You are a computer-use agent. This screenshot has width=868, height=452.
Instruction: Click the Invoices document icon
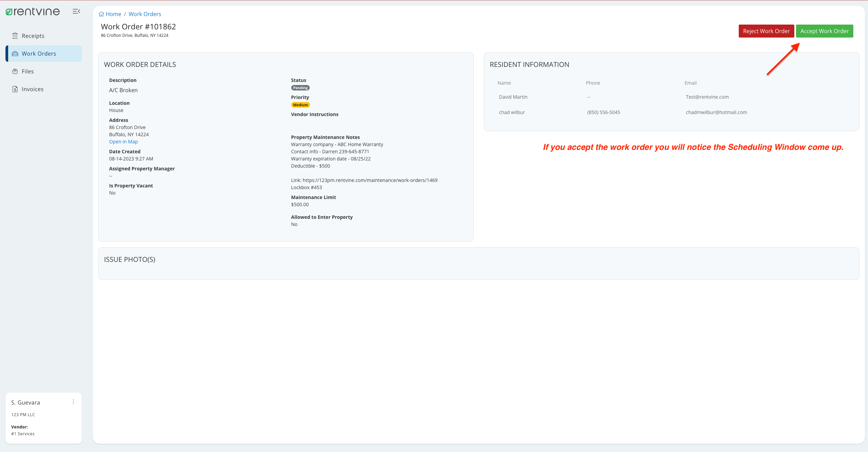16,89
